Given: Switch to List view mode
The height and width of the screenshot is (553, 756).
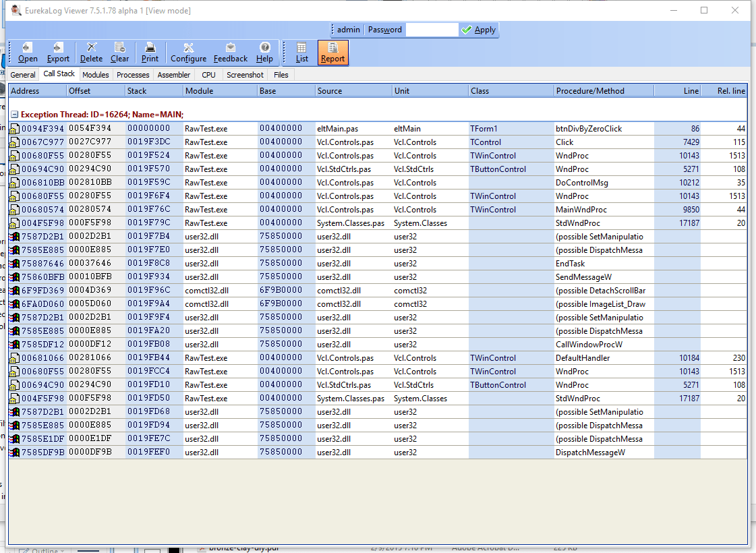Looking at the screenshot, I should [x=301, y=53].
